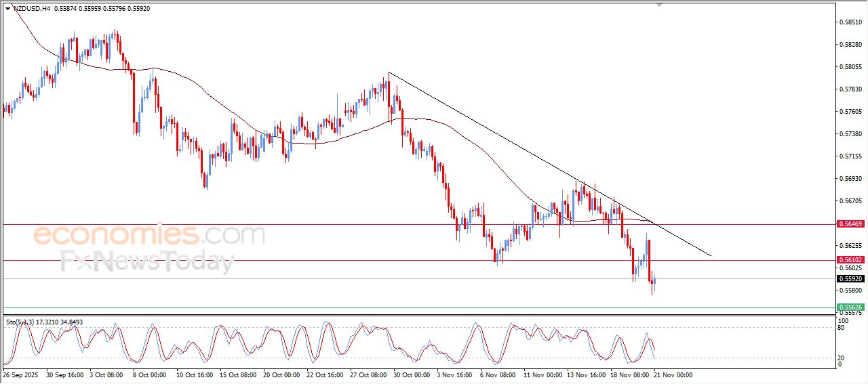Click the 20 level on stochastic scale
The height and width of the screenshot is (384, 868).
tap(841, 357)
